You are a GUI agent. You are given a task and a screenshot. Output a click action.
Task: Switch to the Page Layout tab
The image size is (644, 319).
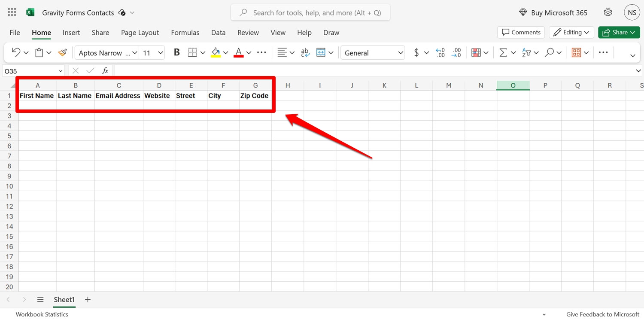click(140, 33)
